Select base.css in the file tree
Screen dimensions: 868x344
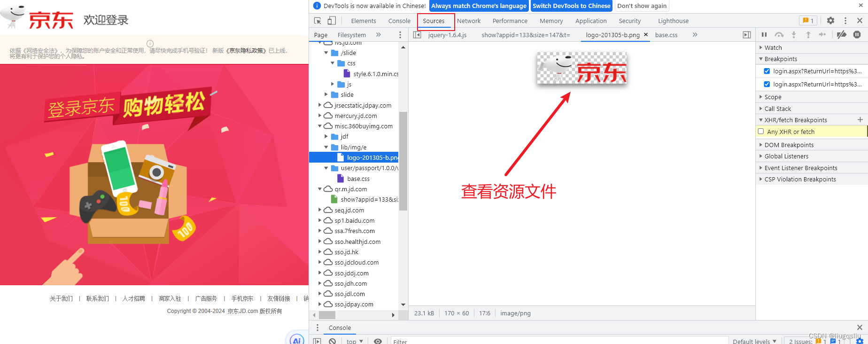tap(358, 179)
